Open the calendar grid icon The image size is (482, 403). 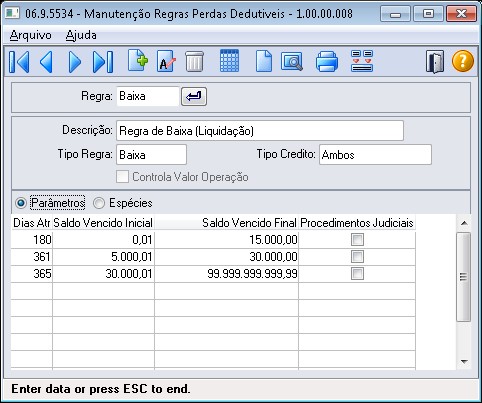coord(229,61)
